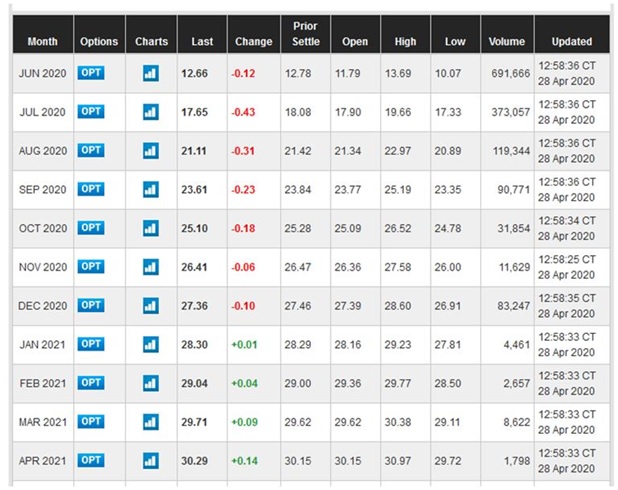The height and width of the screenshot is (490, 618).
Task: Select the AUG 2020 month cell
Action: click(43, 151)
